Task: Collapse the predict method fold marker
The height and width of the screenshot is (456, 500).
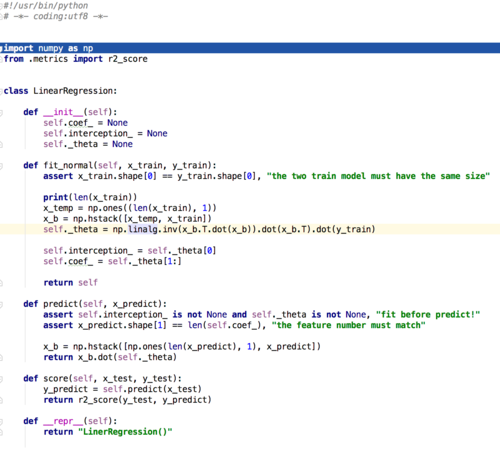Action: click(1, 304)
